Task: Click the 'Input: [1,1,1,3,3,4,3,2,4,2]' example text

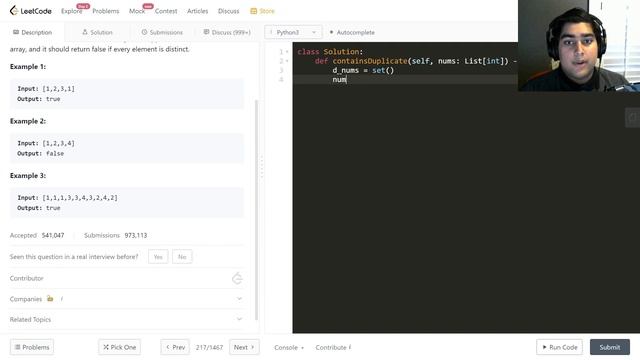Action: pyautogui.click(x=67, y=198)
